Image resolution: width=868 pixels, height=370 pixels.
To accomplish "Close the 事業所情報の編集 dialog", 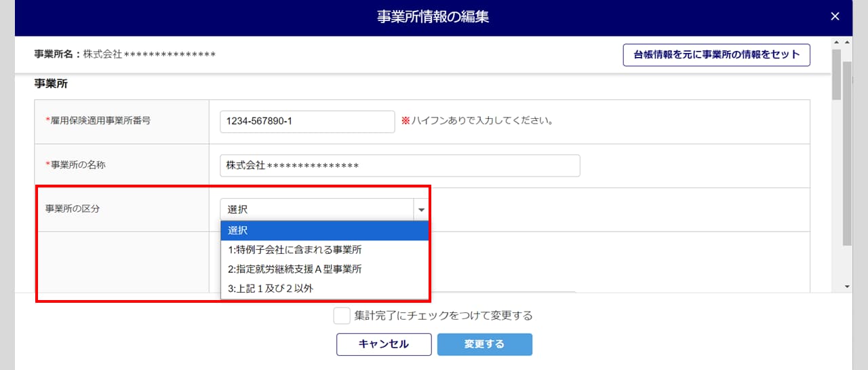I will [835, 17].
